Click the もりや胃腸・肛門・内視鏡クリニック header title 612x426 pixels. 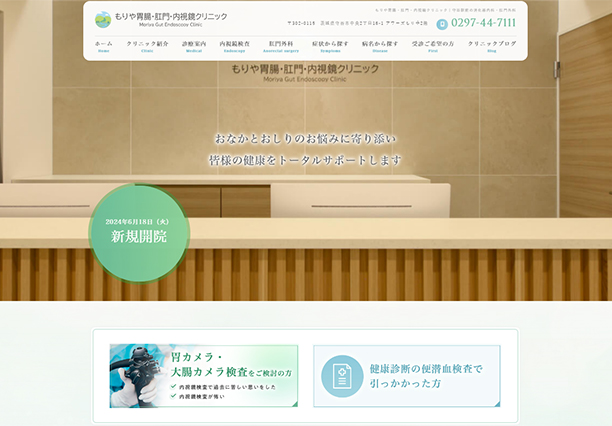(x=170, y=18)
